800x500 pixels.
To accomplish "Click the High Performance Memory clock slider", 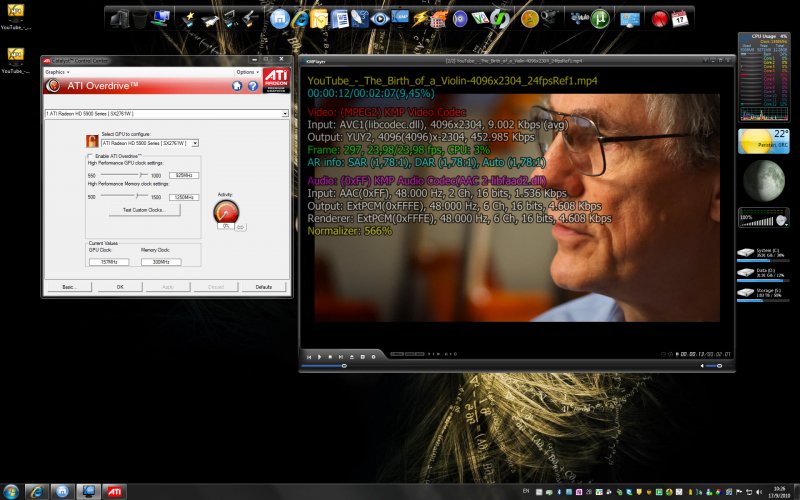I will tap(123, 196).
